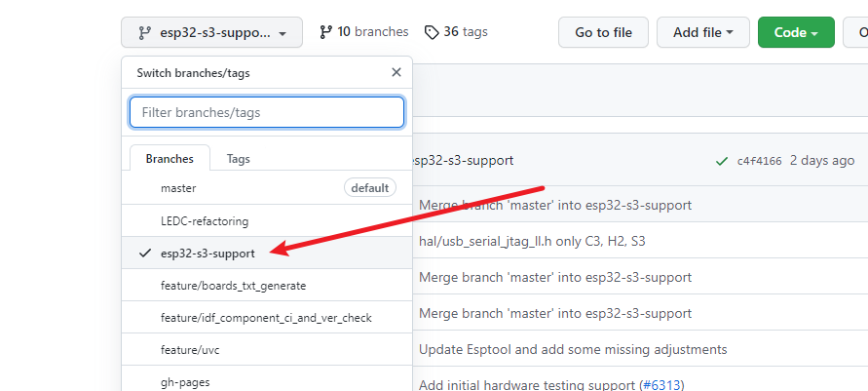Click the branch icon in the selector button
The image size is (868, 391).
[x=144, y=33]
